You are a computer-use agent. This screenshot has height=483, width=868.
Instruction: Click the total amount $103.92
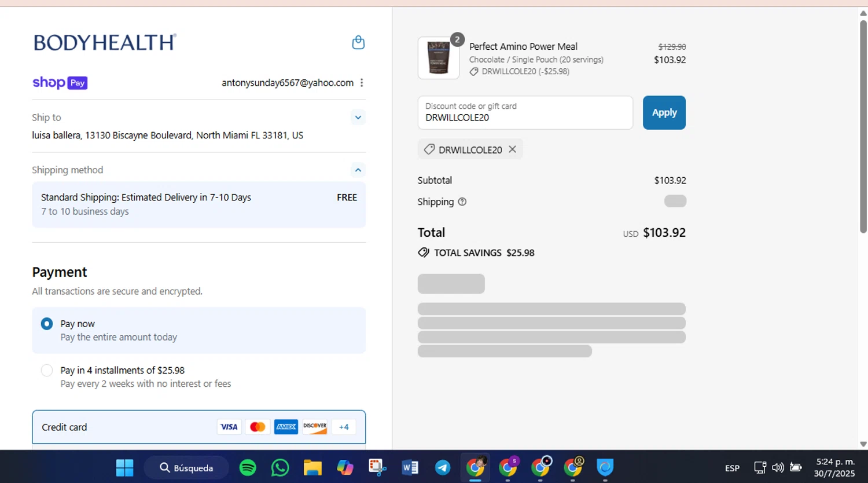(x=664, y=233)
